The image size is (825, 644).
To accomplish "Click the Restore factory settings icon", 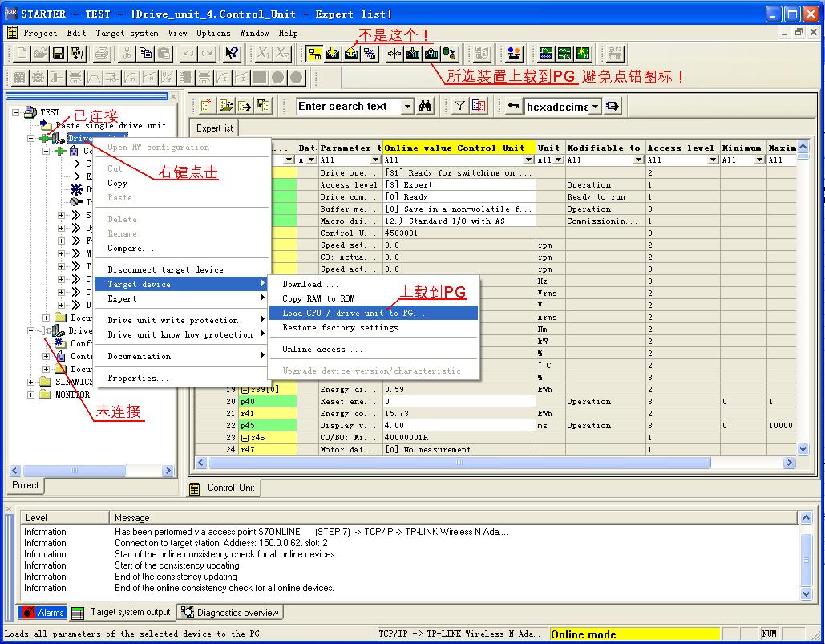I will point(451,53).
